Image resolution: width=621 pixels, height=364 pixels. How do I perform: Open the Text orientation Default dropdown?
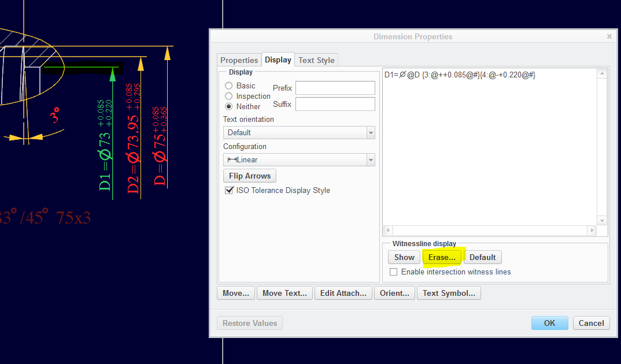click(x=299, y=132)
